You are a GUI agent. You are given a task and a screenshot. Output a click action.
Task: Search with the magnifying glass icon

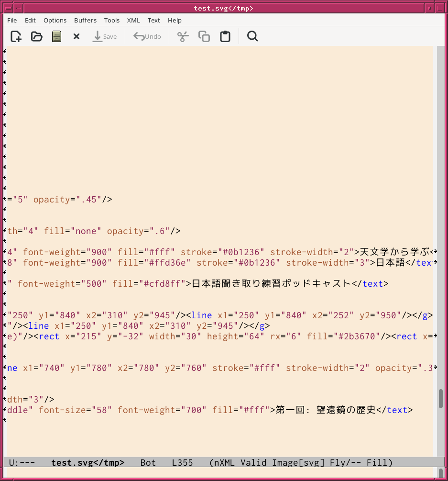pos(252,36)
